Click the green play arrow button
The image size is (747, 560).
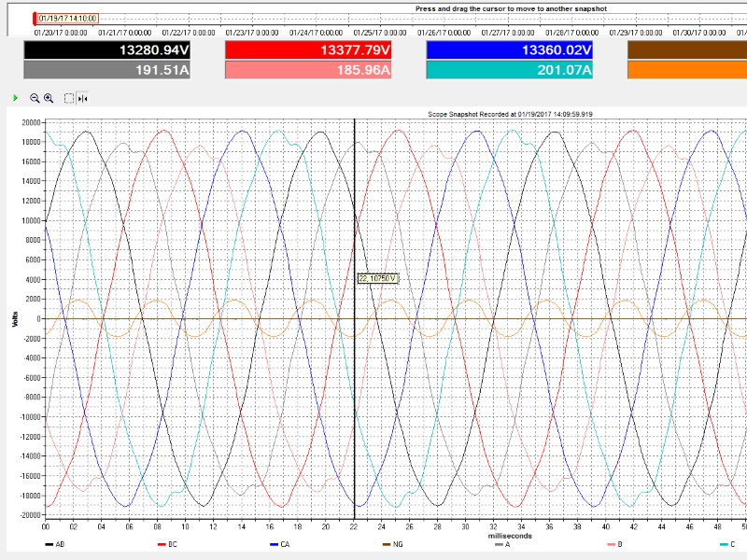pos(15,98)
